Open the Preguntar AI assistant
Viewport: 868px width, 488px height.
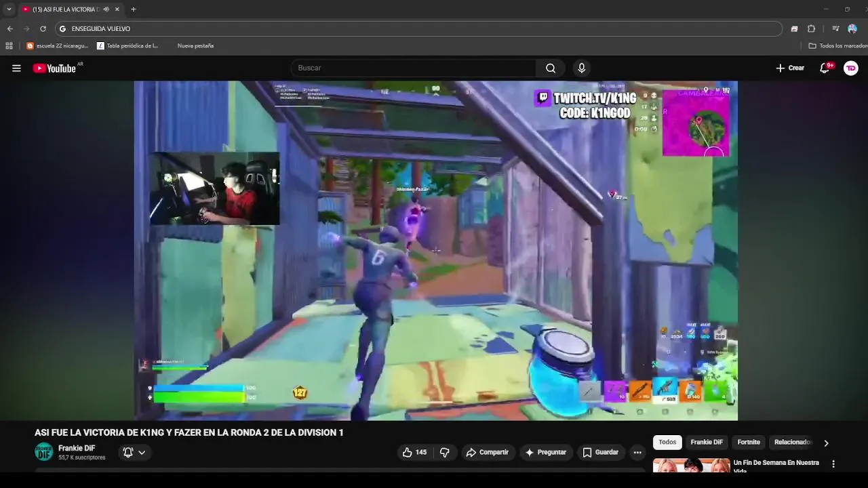point(545,452)
